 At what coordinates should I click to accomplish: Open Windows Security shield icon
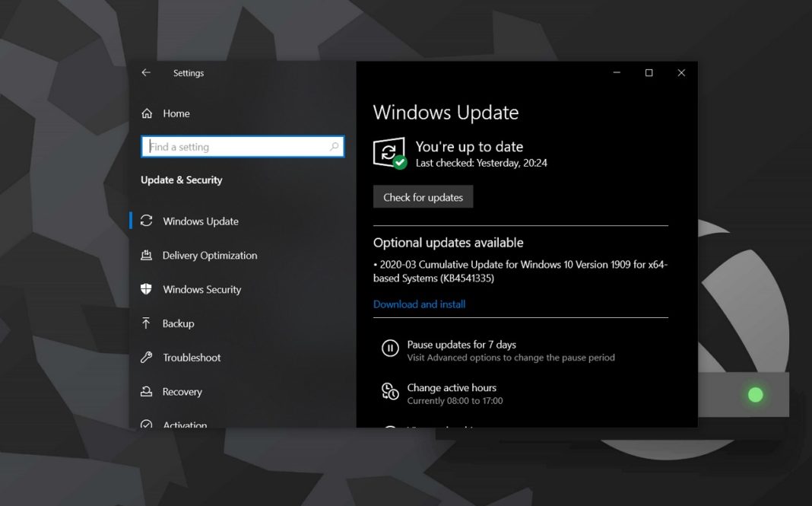pyautogui.click(x=147, y=289)
